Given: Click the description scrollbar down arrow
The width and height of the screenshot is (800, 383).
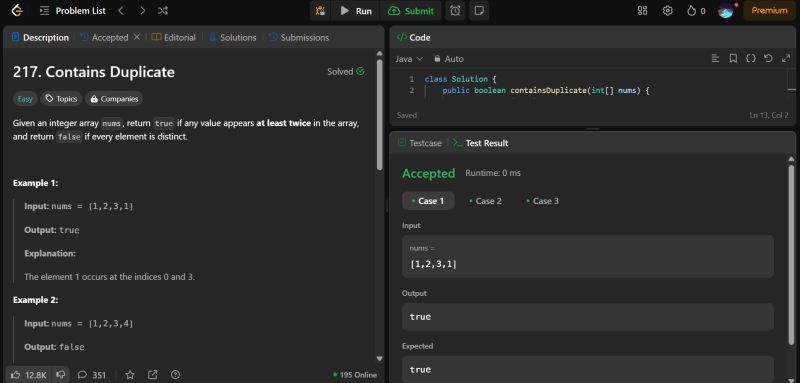Looking at the screenshot, I should [379, 359].
